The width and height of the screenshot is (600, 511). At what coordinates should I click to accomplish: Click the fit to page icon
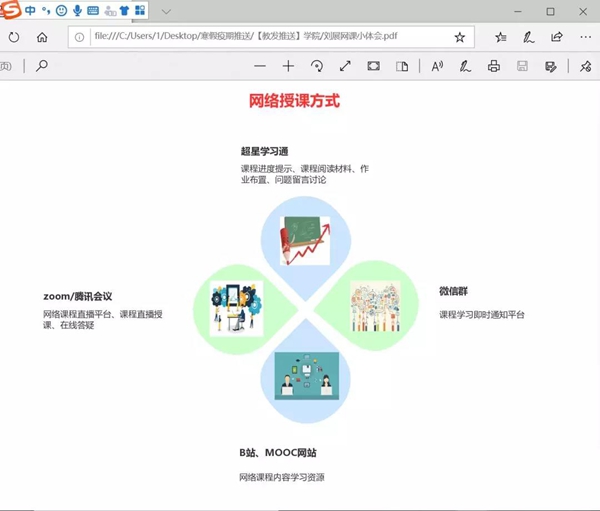tap(373, 66)
